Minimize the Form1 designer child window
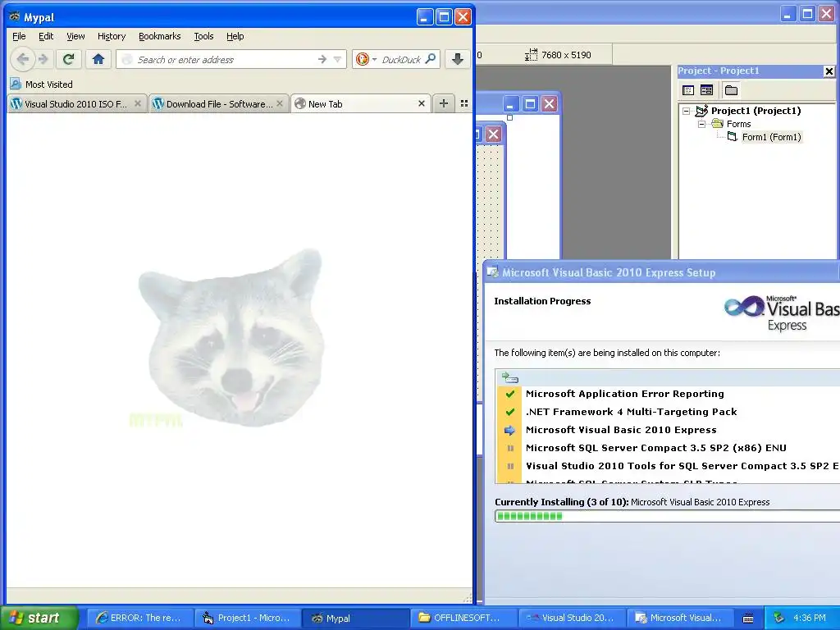Screen dimensions: 840x630 [510, 103]
